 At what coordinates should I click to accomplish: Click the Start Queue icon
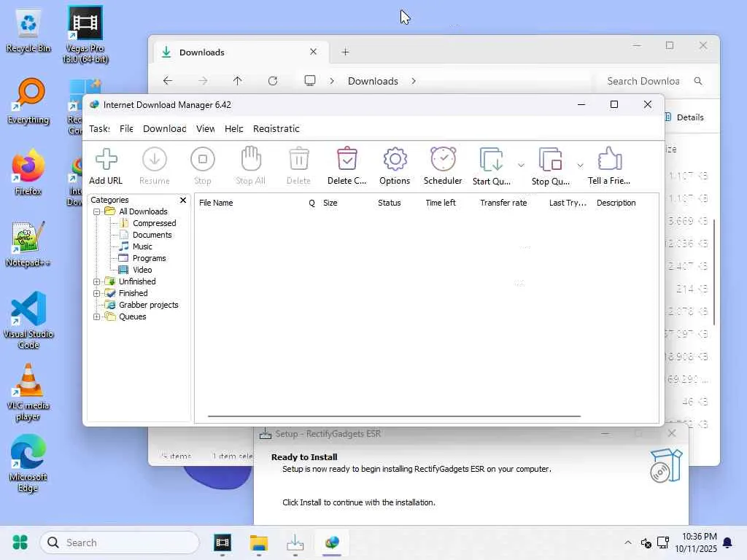pyautogui.click(x=491, y=160)
